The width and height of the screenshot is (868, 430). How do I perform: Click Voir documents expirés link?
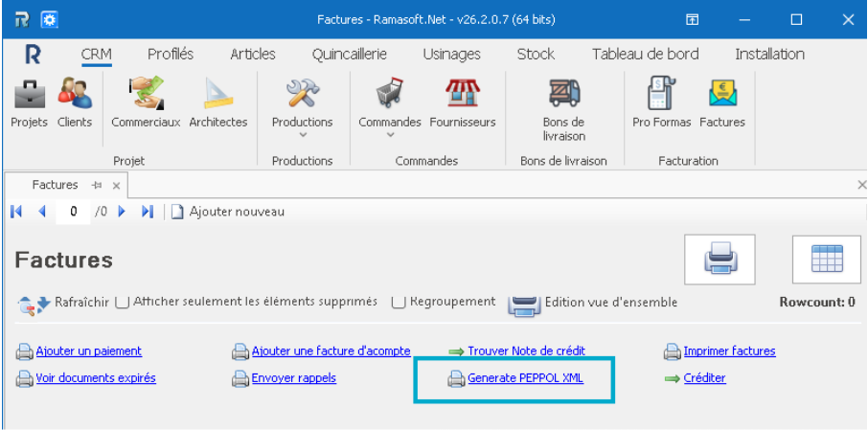[x=96, y=378]
